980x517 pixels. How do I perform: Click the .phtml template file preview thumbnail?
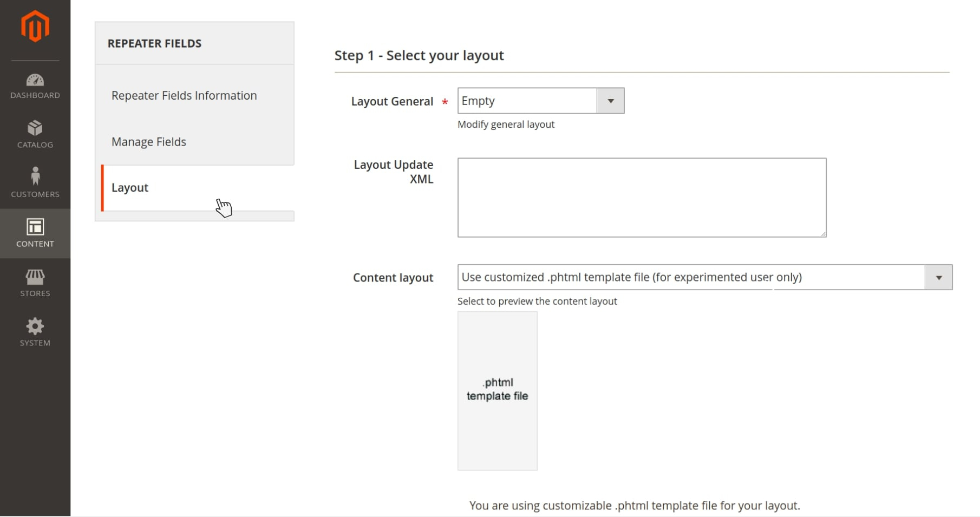click(x=497, y=390)
